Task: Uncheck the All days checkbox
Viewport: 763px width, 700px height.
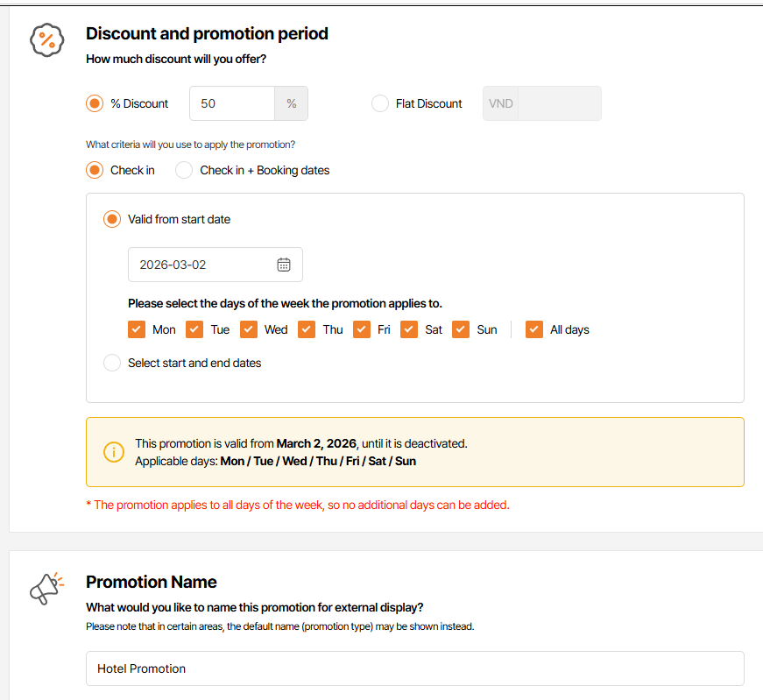Action: pos(534,329)
